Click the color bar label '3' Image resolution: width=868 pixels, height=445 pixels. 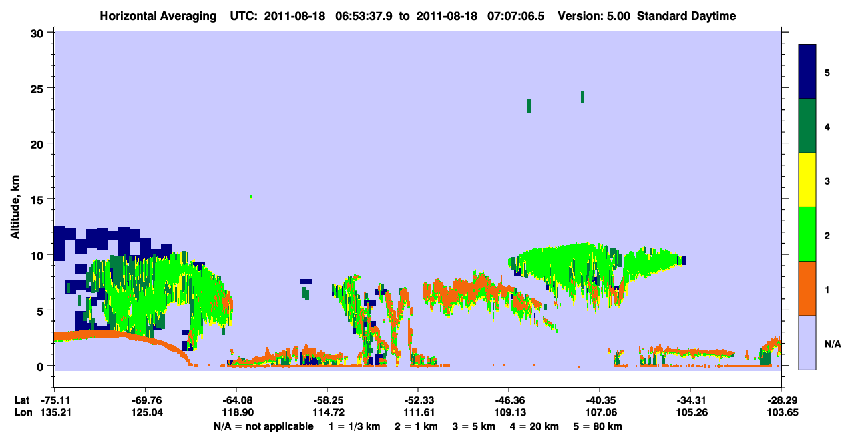pos(827,180)
